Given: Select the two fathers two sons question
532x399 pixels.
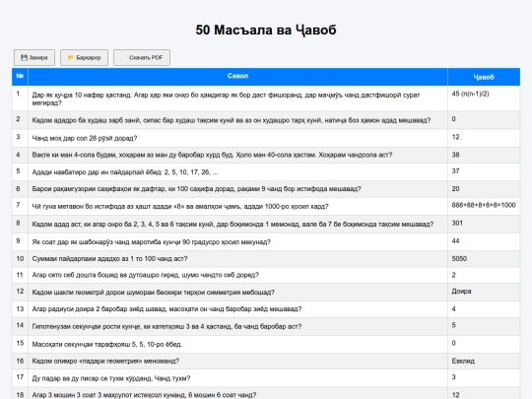Looking at the screenshot, I should pyautogui.click(x=237, y=378).
